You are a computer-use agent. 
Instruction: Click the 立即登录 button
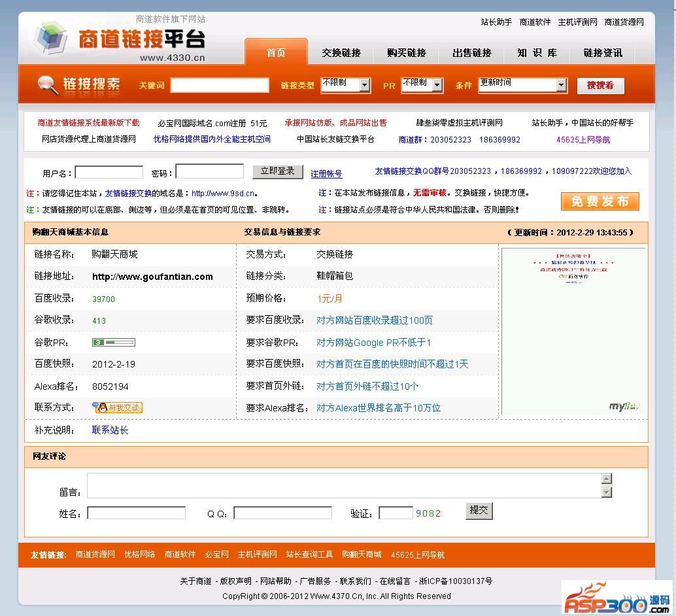pyautogui.click(x=278, y=171)
